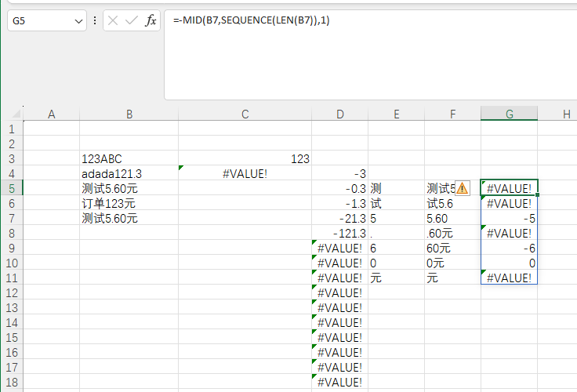Select the #VALUE! error in cell G11
Image resolution: width=577 pixels, height=392 pixels.
click(510, 278)
